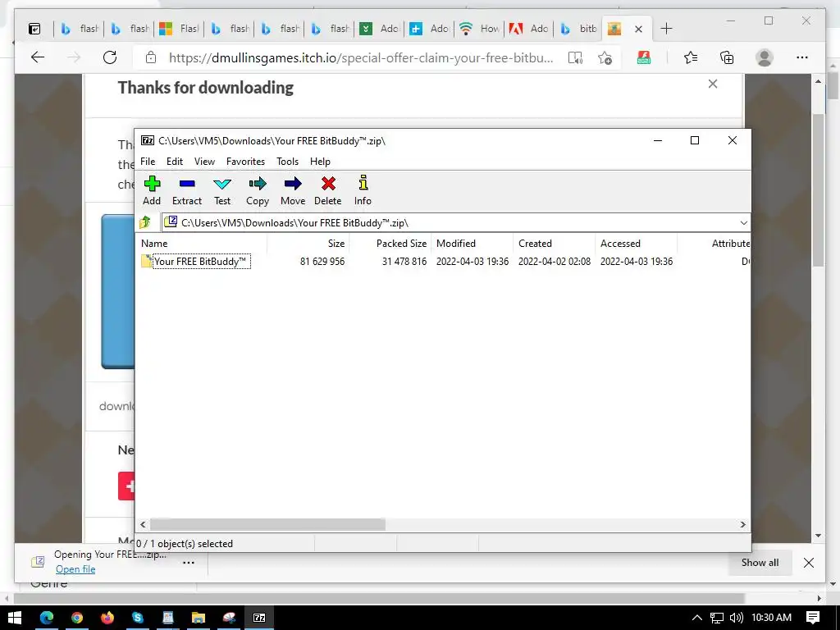Open the Collections icon in Edge

(727, 57)
